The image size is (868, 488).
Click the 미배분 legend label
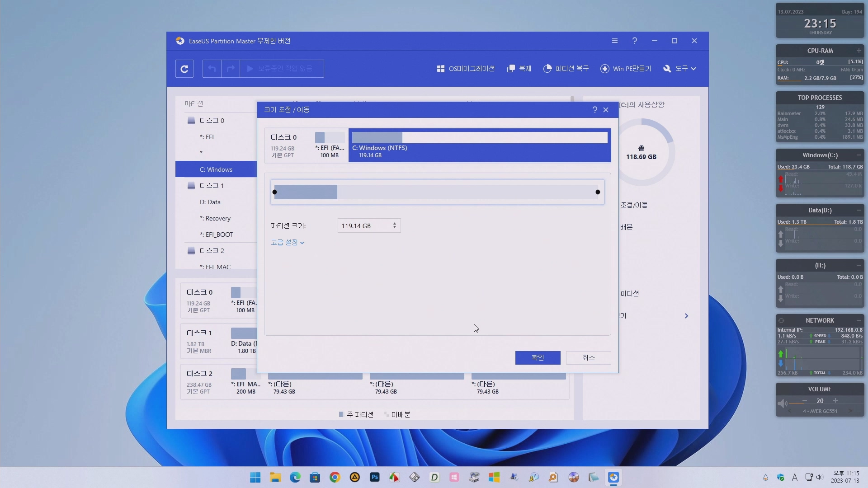point(401,414)
